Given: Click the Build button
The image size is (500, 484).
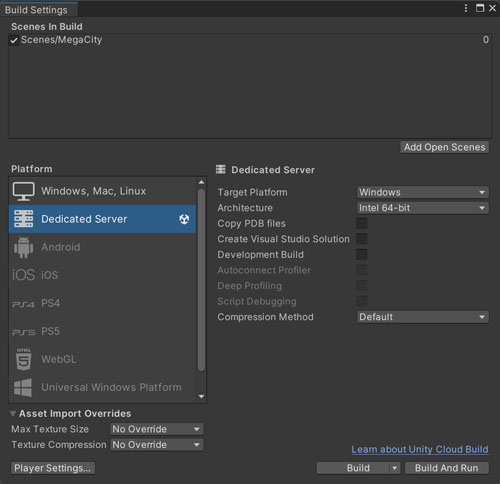Looking at the screenshot, I should pos(353,468).
